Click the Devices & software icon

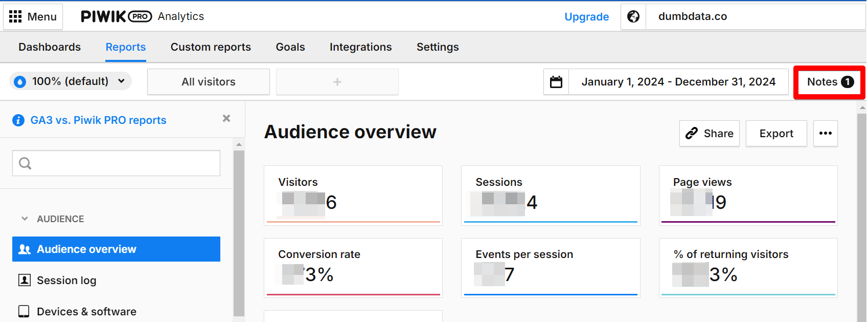(x=24, y=311)
